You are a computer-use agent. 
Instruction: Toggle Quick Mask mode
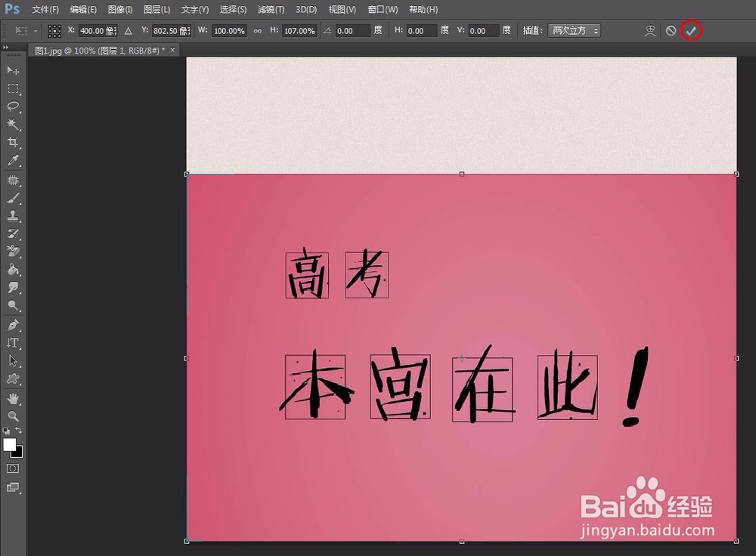[13, 469]
